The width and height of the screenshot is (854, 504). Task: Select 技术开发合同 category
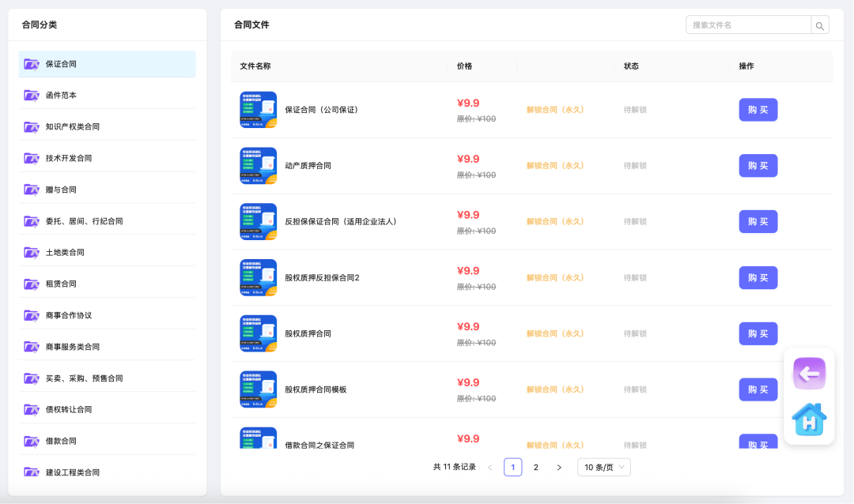click(69, 158)
